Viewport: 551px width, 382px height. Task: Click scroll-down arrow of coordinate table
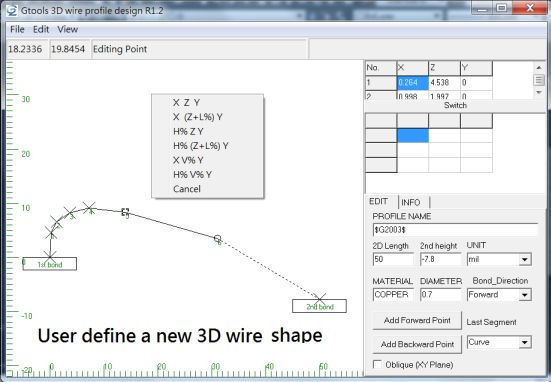(x=539, y=92)
